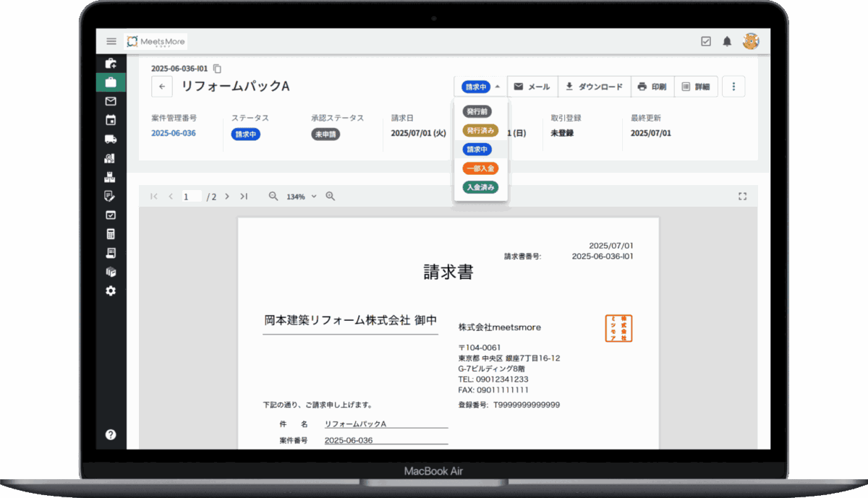
Task: Open the calendar icon in sidebar
Action: pyautogui.click(x=111, y=120)
